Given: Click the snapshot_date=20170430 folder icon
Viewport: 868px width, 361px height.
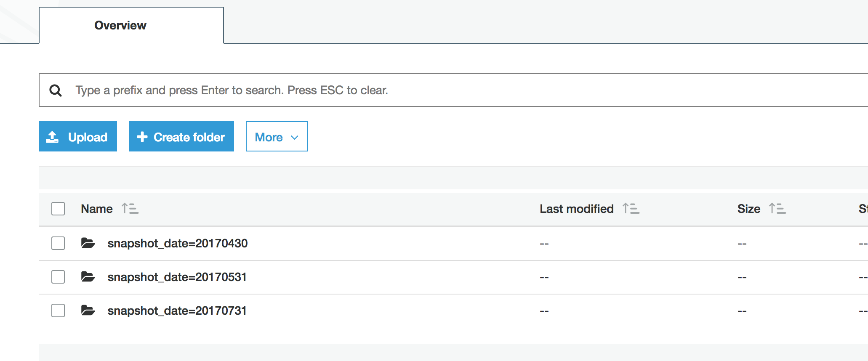Looking at the screenshot, I should pyautogui.click(x=88, y=243).
